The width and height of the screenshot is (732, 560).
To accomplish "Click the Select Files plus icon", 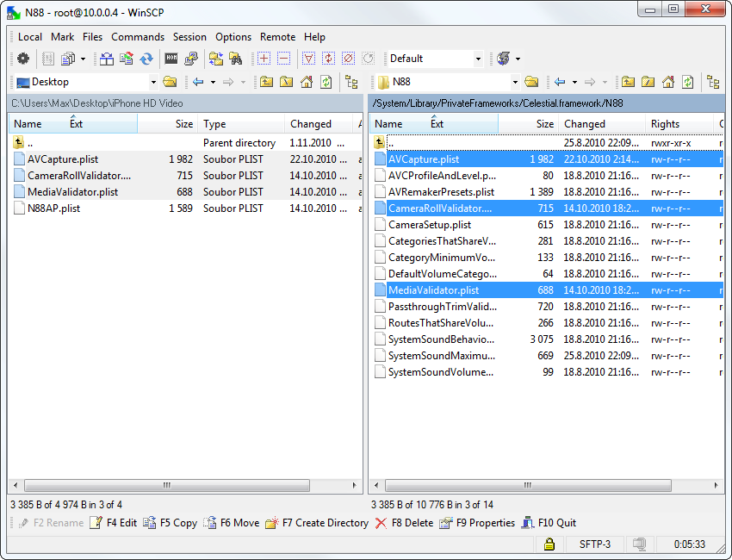I will (264, 59).
